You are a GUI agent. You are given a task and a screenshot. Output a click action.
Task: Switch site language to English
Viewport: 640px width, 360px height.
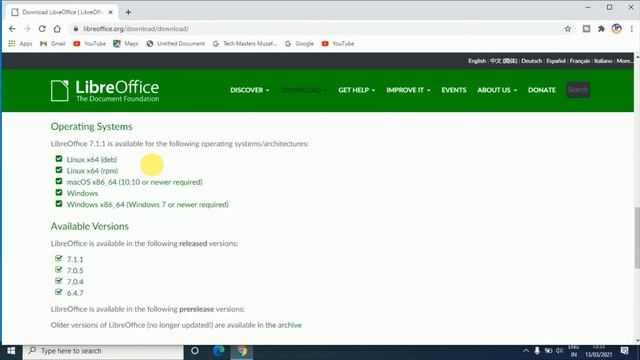(x=477, y=61)
